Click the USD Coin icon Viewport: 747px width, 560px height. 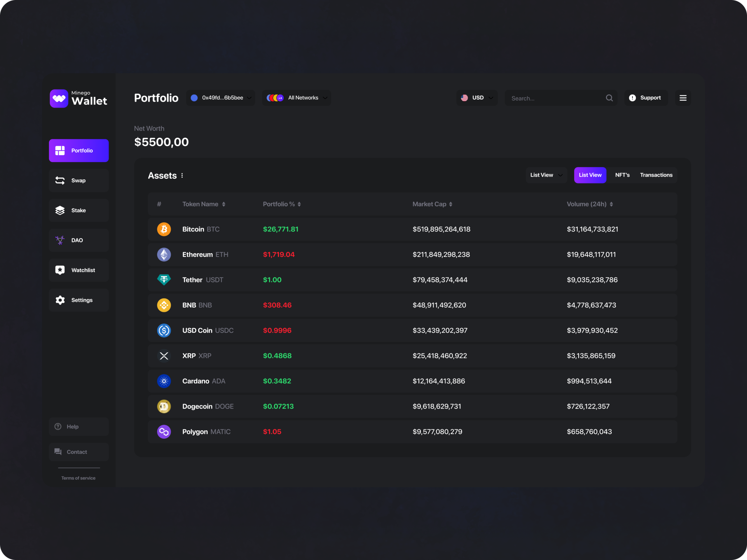tap(164, 330)
